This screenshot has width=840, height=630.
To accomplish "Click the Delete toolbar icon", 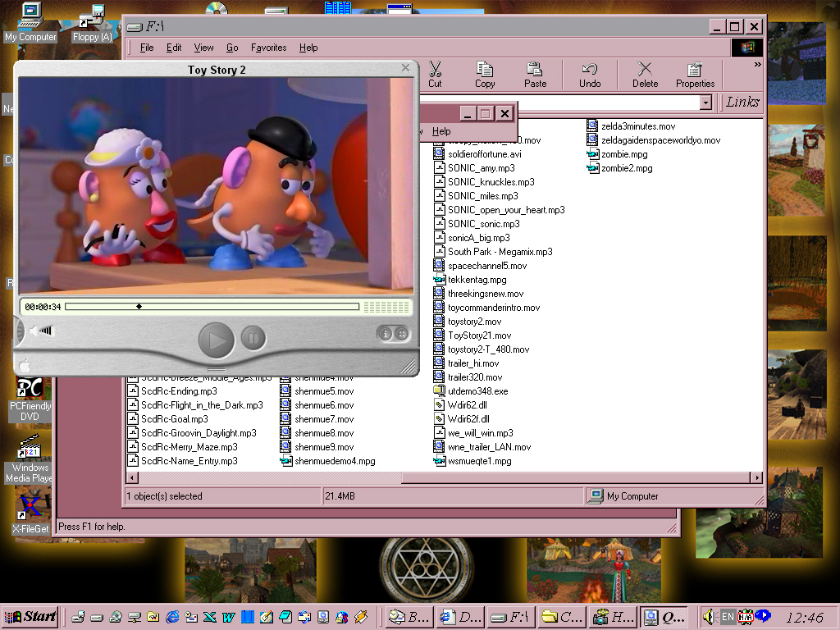I will [645, 75].
